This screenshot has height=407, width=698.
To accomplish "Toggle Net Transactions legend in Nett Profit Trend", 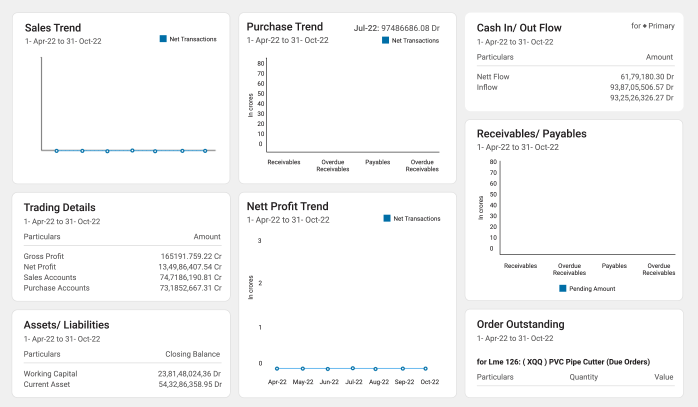I will point(387,218).
